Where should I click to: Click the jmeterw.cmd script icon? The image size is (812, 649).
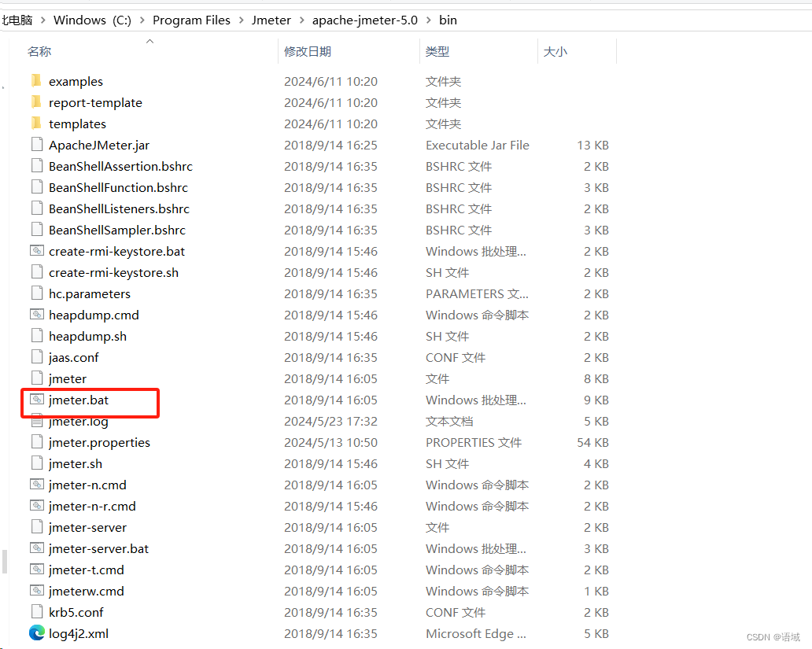click(x=37, y=591)
